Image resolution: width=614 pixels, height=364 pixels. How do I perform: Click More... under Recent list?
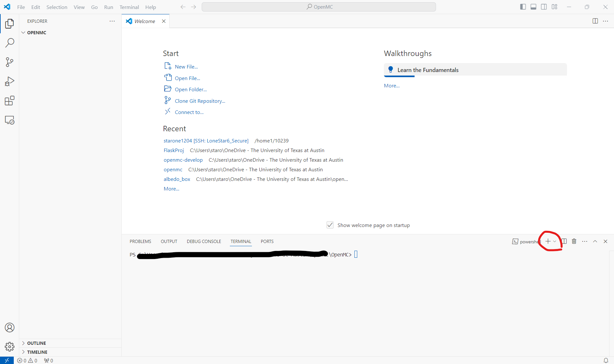coord(171,189)
